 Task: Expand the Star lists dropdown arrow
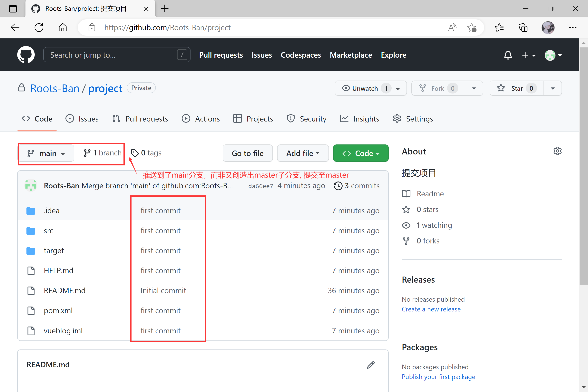[553, 88]
